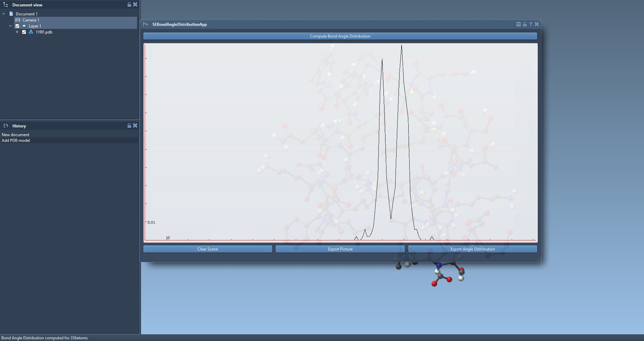Click Compute Bond Angle Distribution button

pyautogui.click(x=340, y=36)
